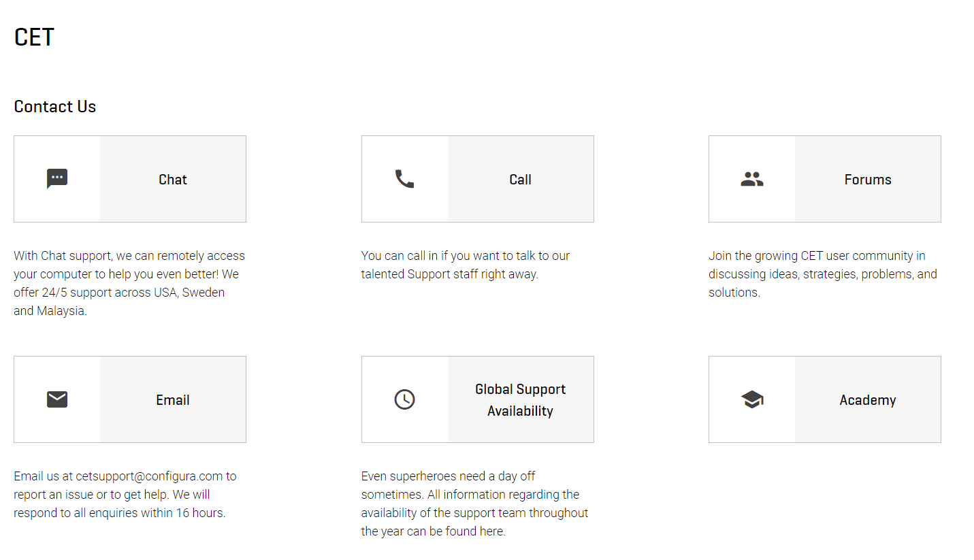Click cetsupport@configura.com email address text
974x560 pixels.
(x=149, y=476)
